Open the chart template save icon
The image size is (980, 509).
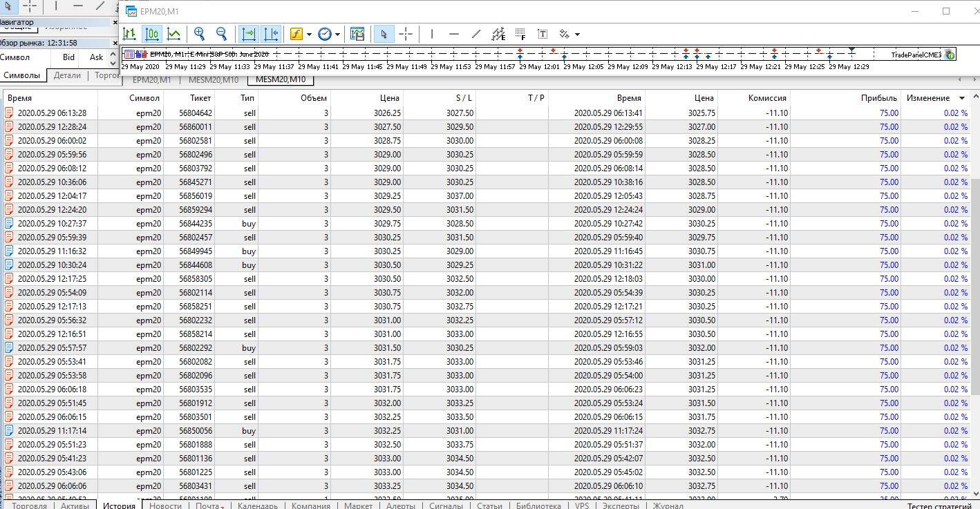[357, 33]
